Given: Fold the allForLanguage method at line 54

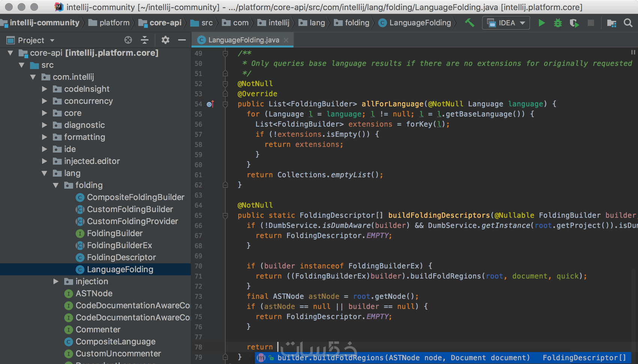Looking at the screenshot, I should coord(225,104).
